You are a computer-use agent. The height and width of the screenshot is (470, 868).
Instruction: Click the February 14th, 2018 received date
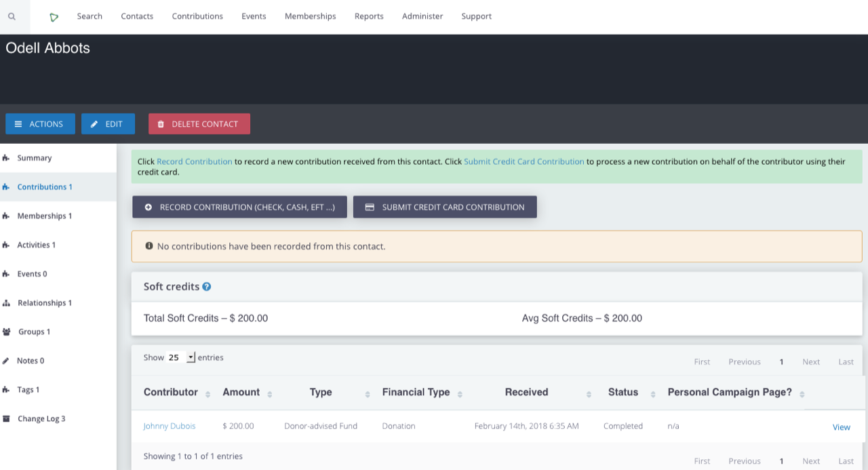click(x=527, y=426)
